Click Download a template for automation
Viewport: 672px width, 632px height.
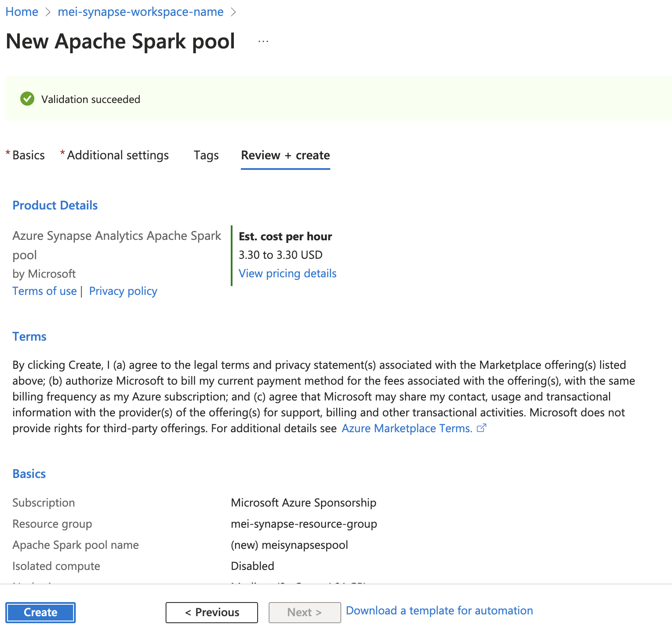439,610
